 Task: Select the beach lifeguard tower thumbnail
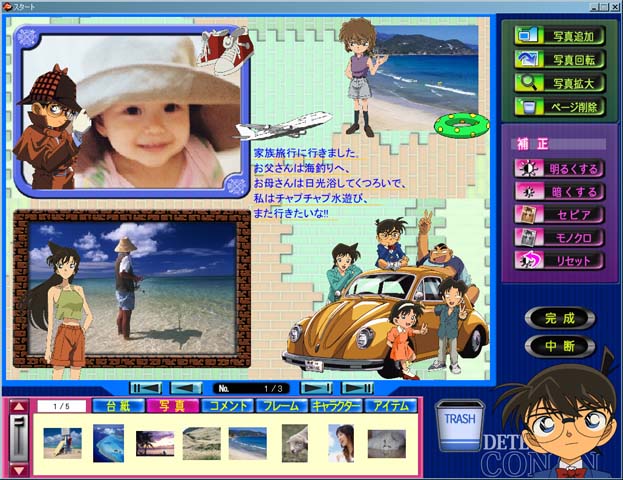click(x=62, y=443)
